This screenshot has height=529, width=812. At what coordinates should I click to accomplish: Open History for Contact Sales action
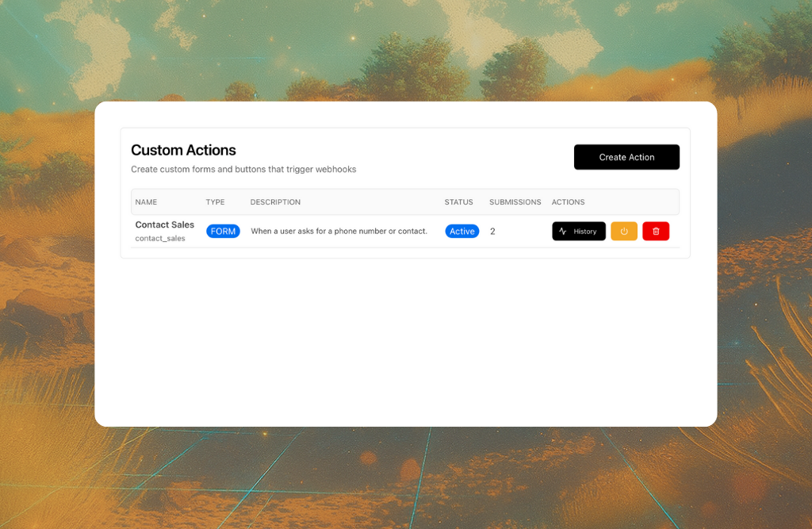point(579,232)
